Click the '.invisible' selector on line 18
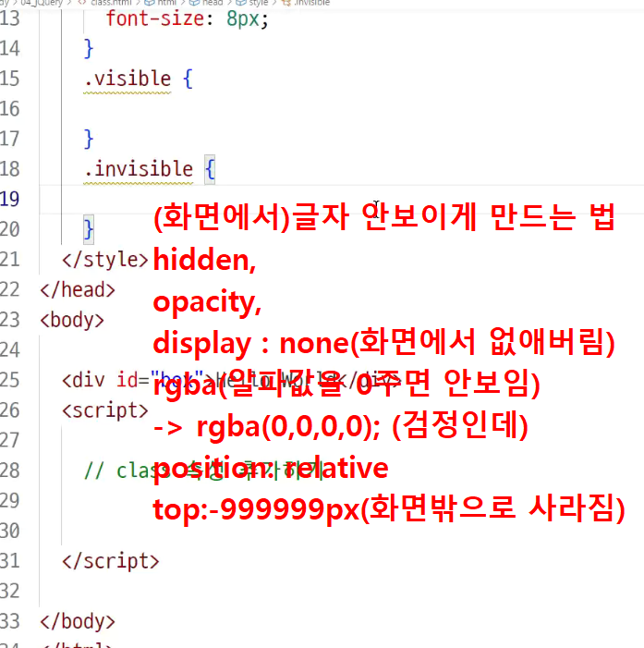Screen dimensions: 644x648 click(139, 169)
